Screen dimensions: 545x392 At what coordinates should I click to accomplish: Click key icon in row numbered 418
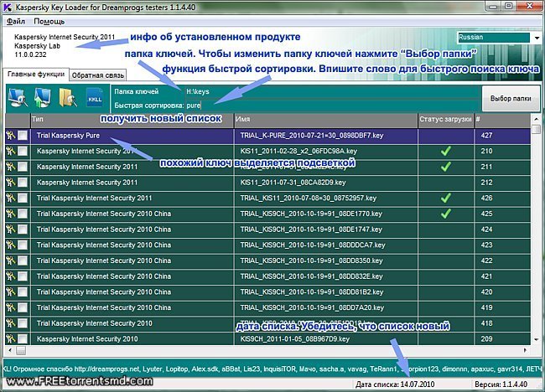(x=10, y=323)
